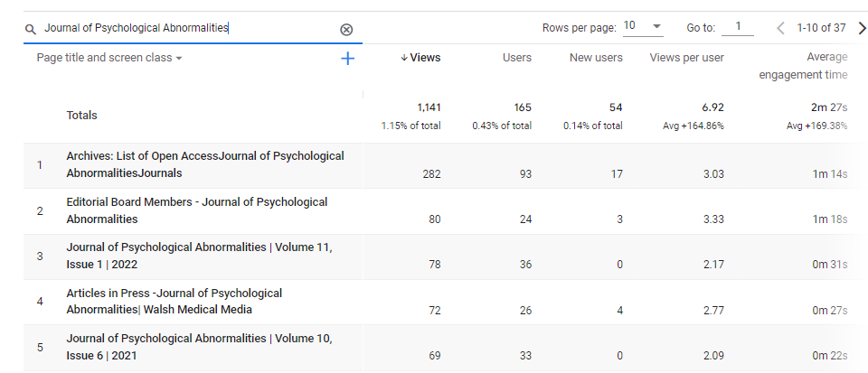Click views per user value 2.77

[714, 311]
